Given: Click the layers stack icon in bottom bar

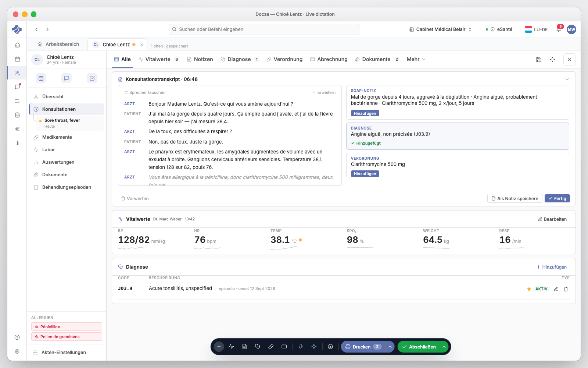Looking at the screenshot, I should (330, 347).
